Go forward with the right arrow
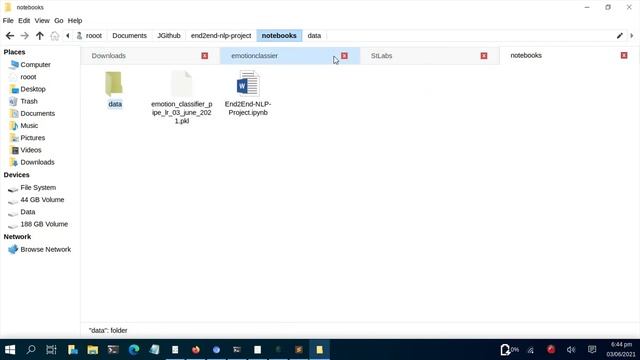The height and width of the screenshot is (360, 640). (24, 36)
